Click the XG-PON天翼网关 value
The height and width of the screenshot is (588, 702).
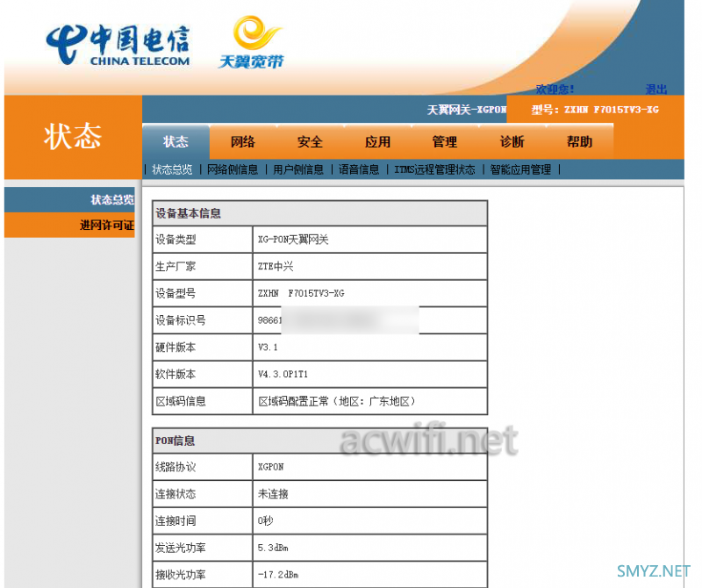click(x=293, y=240)
